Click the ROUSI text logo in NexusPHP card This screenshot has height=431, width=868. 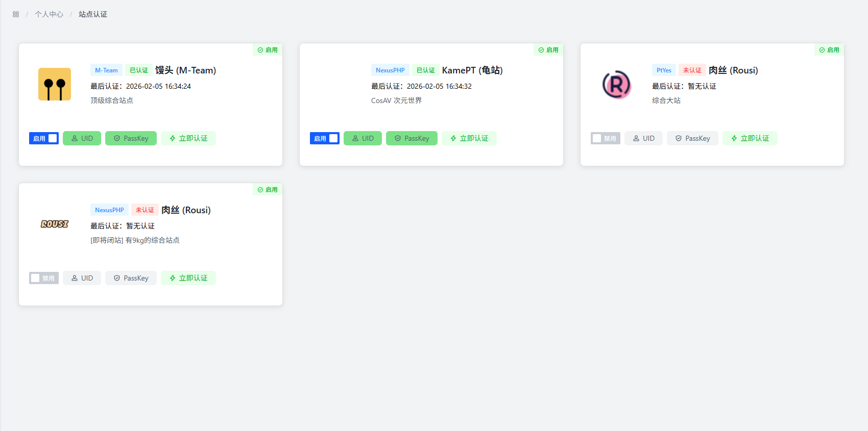(x=55, y=224)
